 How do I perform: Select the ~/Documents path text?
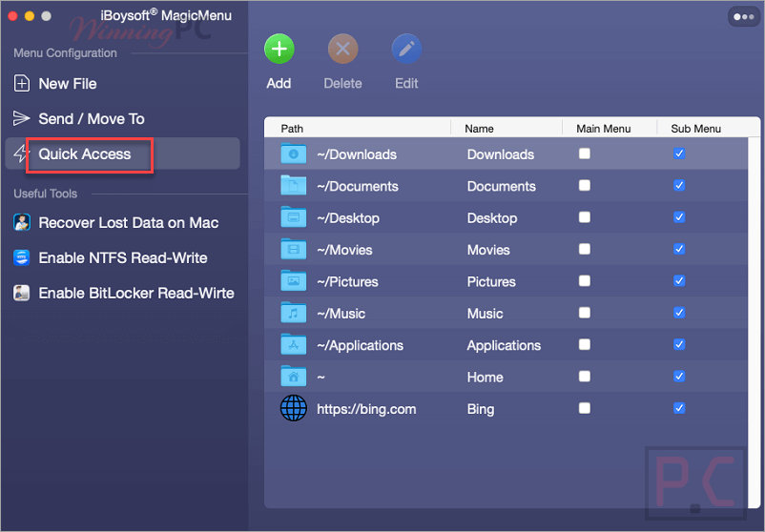pos(358,186)
